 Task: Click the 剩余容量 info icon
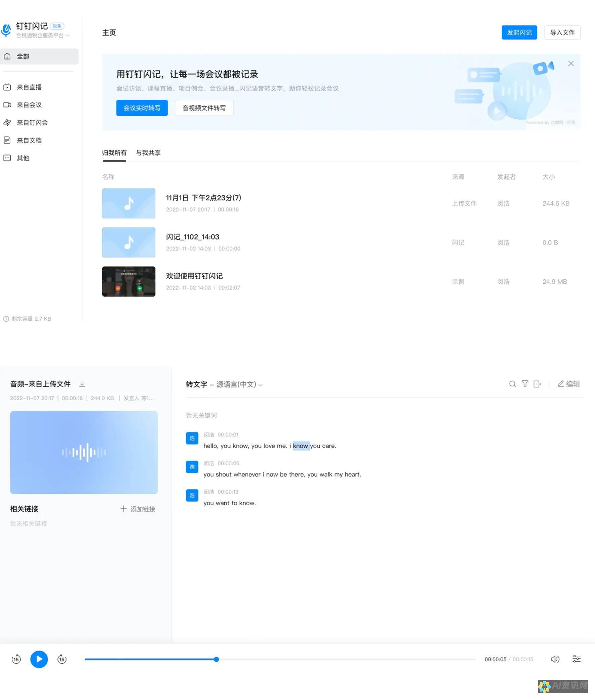(x=6, y=319)
